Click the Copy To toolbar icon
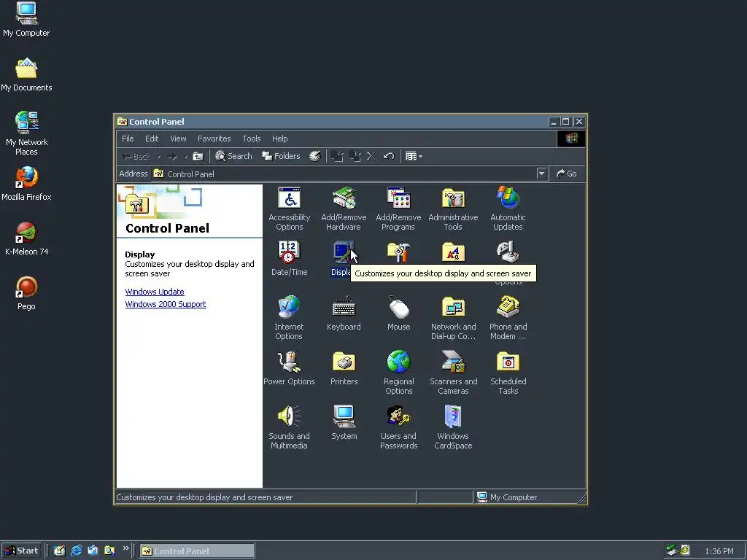The height and width of the screenshot is (560, 747). (355, 156)
